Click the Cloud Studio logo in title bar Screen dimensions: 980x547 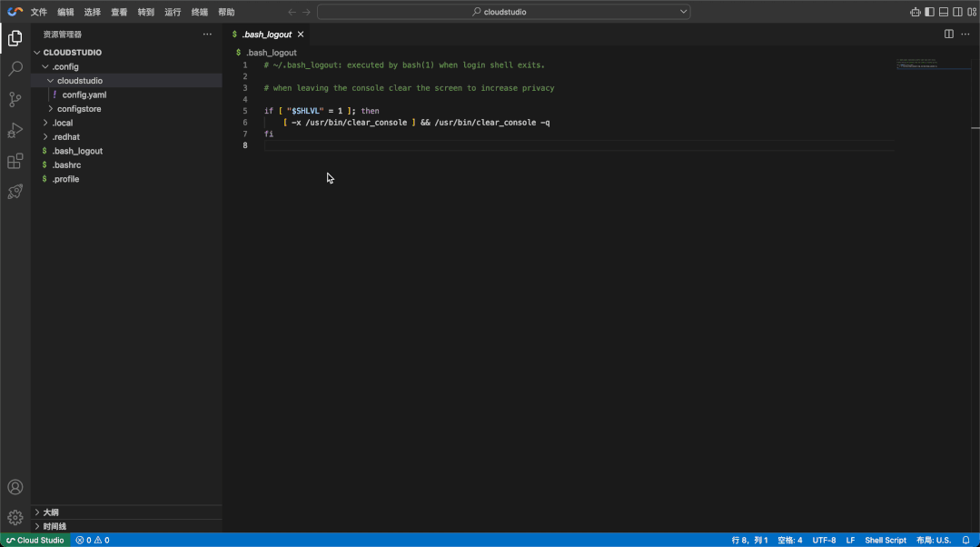click(15, 12)
